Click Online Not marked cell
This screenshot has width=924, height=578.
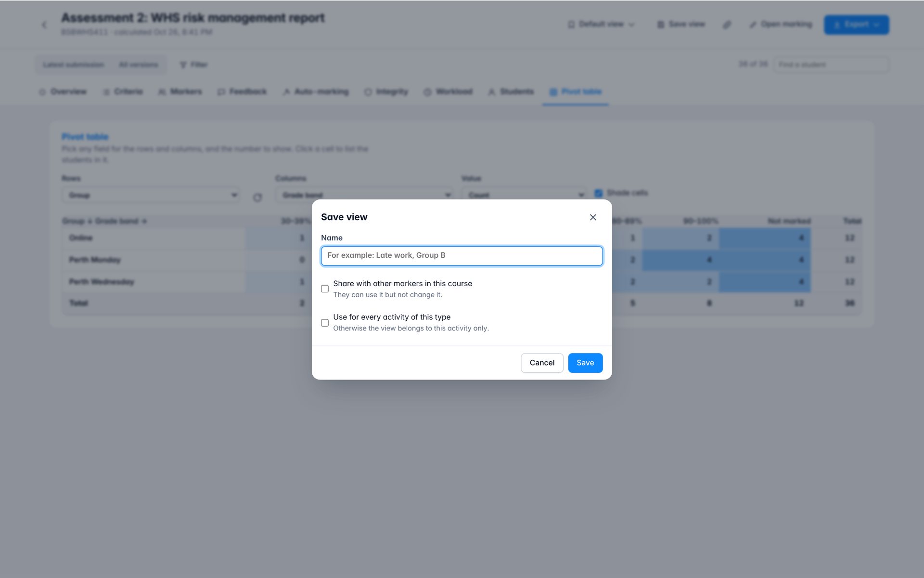765,238
